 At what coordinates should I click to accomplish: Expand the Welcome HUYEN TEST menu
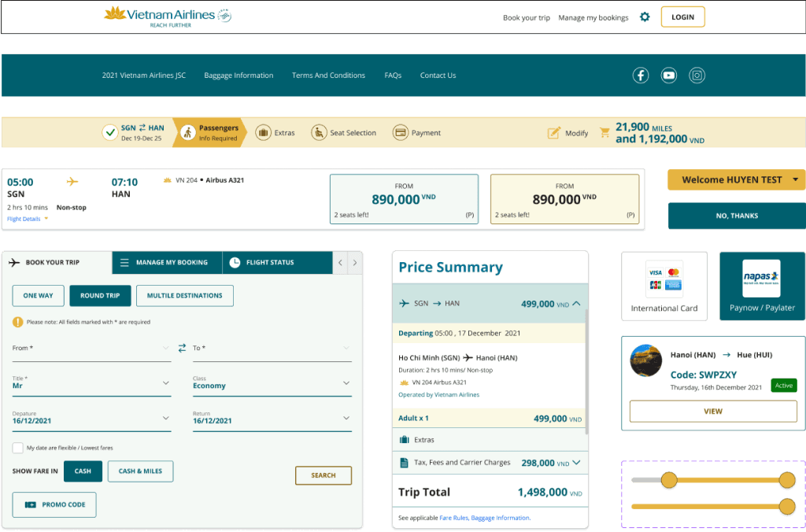(737, 180)
